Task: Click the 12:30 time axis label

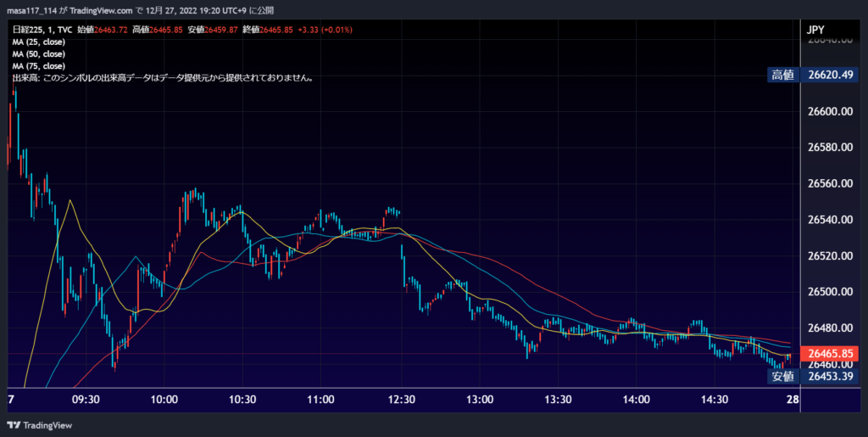Action: click(x=401, y=400)
